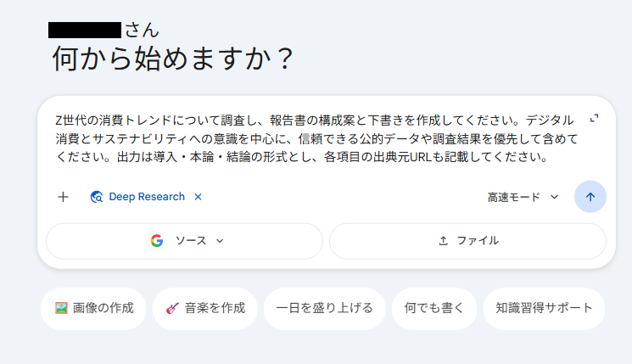The width and height of the screenshot is (632, 364).
Task: Expand the ソース dropdown chevron
Action: (x=220, y=241)
